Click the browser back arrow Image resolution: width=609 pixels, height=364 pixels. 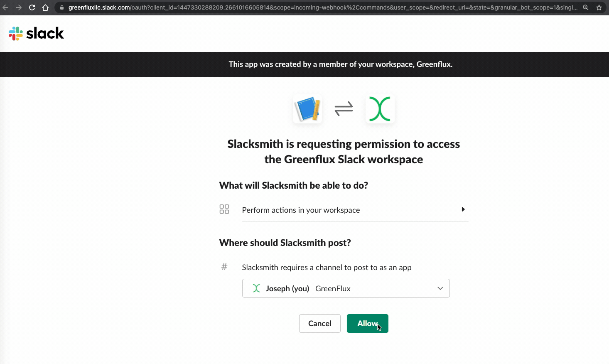pyautogui.click(x=5, y=7)
